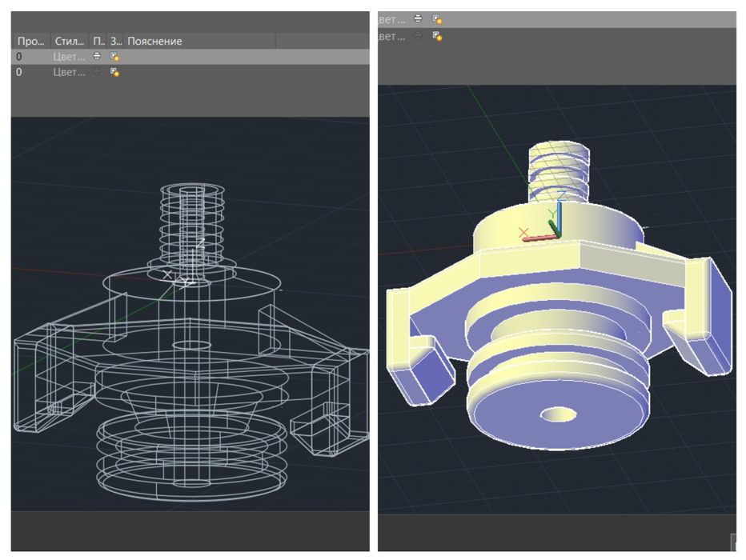This screenshot has height=560, width=746.
Task: Open 'Цвет...' plot style in highlighted wireframe-panel row
Action: [70, 57]
